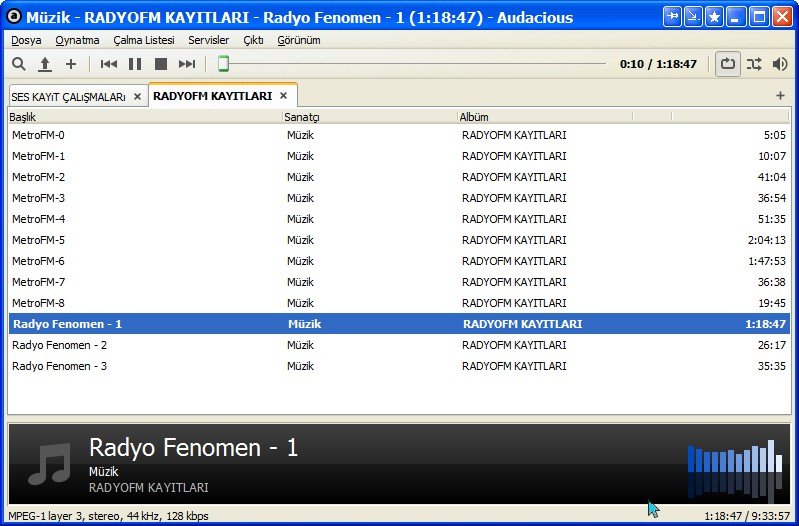
Task: Click the open files upload-arrow icon
Action: point(45,64)
